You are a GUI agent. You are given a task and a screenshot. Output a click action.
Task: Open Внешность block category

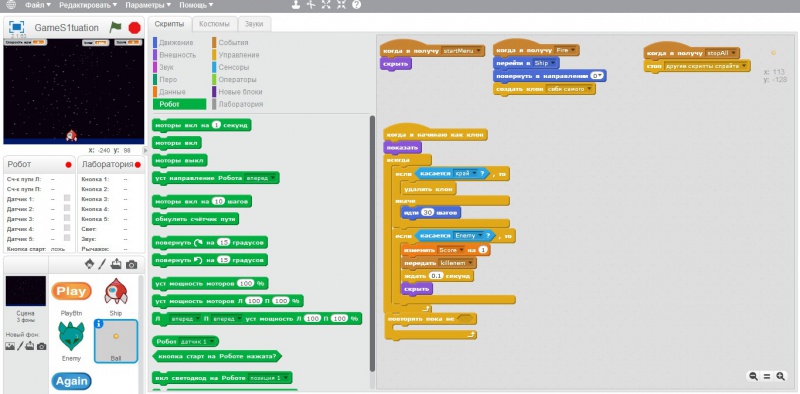coord(177,55)
